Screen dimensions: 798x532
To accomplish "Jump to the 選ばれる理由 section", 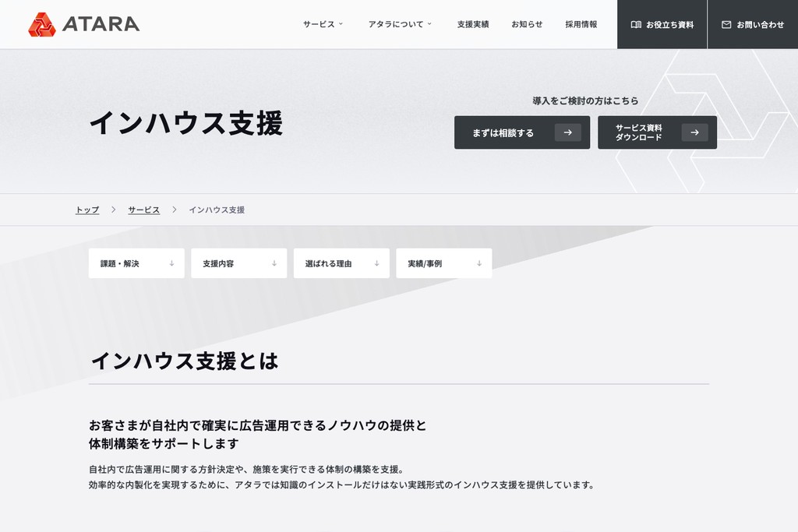I will [341, 263].
